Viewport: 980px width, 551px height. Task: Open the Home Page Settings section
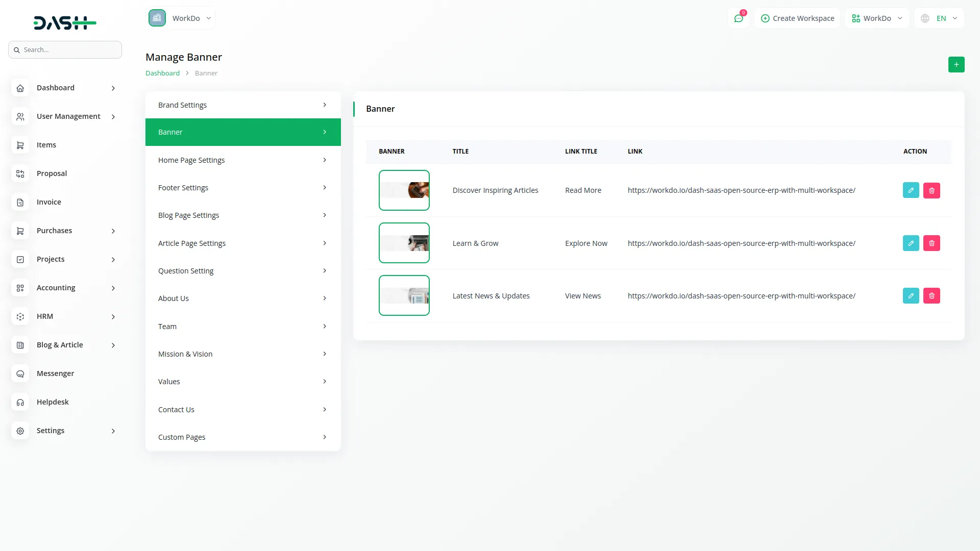[x=243, y=160]
